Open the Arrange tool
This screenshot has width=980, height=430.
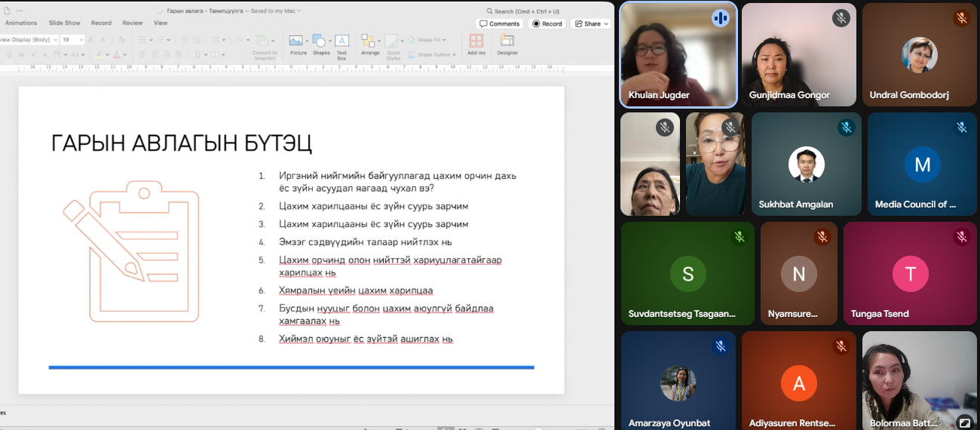(x=369, y=44)
